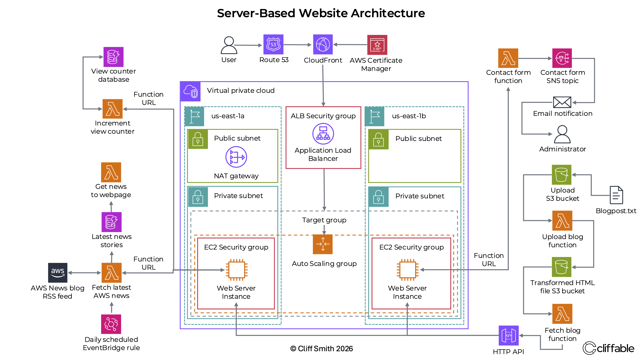This screenshot has height=362, width=644.
Task: Select the Email notification envelope icon
Action: (562, 102)
